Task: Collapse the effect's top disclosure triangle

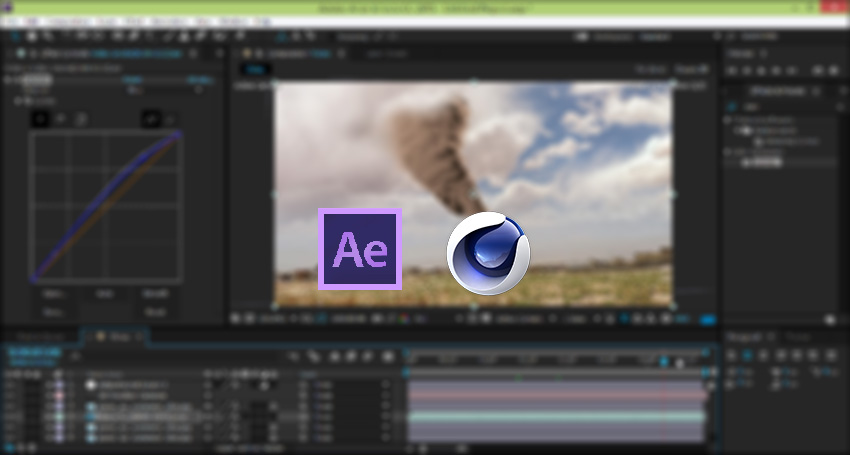Action: 8,80
